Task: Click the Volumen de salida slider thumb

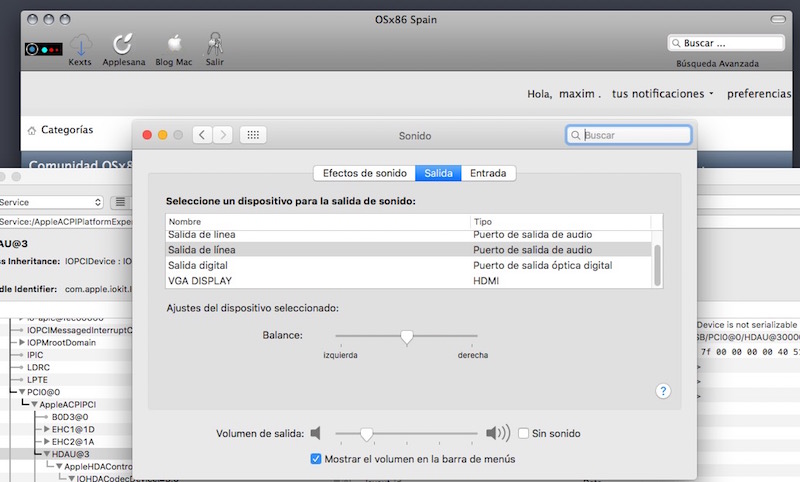Action: [366, 434]
